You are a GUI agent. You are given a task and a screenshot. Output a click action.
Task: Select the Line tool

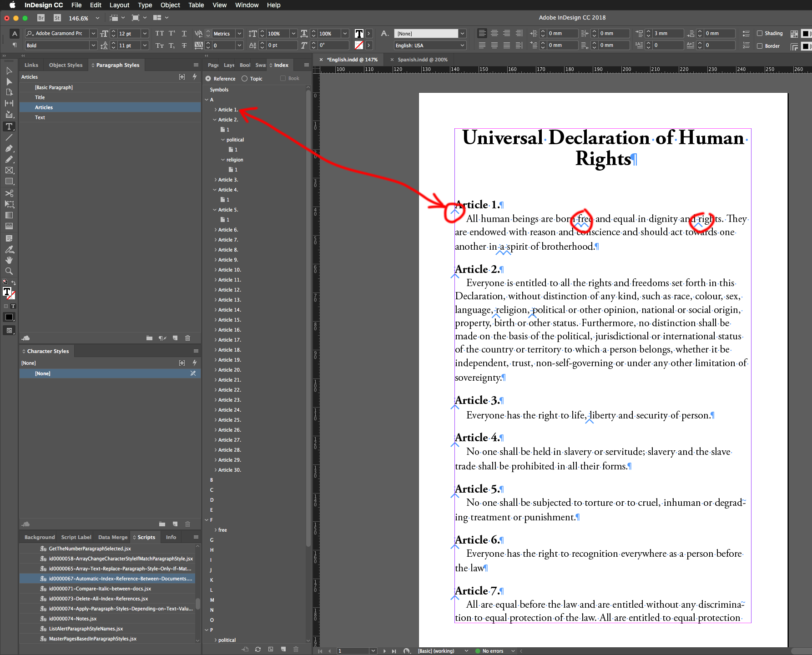(9, 137)
